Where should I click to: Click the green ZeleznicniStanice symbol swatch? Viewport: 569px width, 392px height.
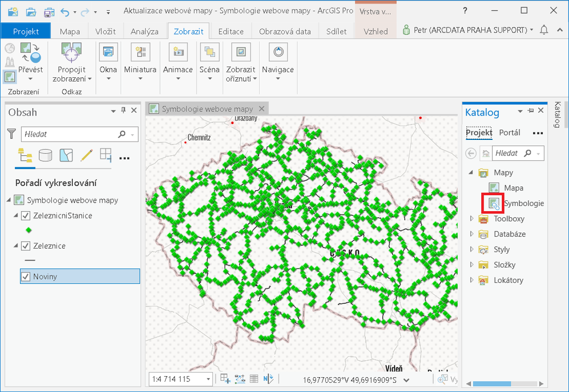[x=29, y=230]
